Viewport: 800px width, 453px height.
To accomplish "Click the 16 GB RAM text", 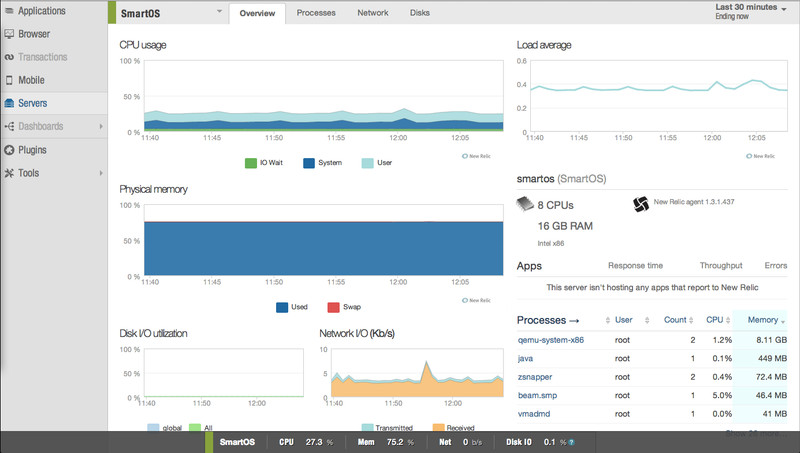I will point(565,226).
